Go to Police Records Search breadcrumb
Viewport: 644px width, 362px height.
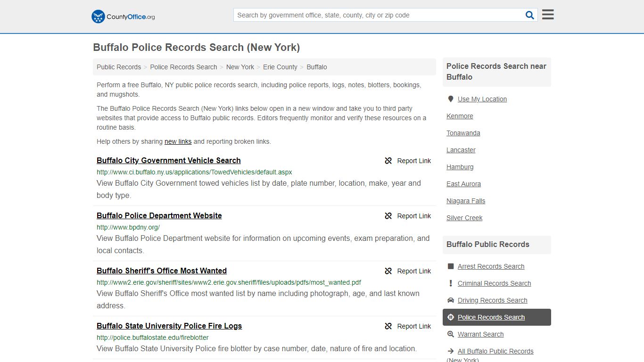click(183, 67)
